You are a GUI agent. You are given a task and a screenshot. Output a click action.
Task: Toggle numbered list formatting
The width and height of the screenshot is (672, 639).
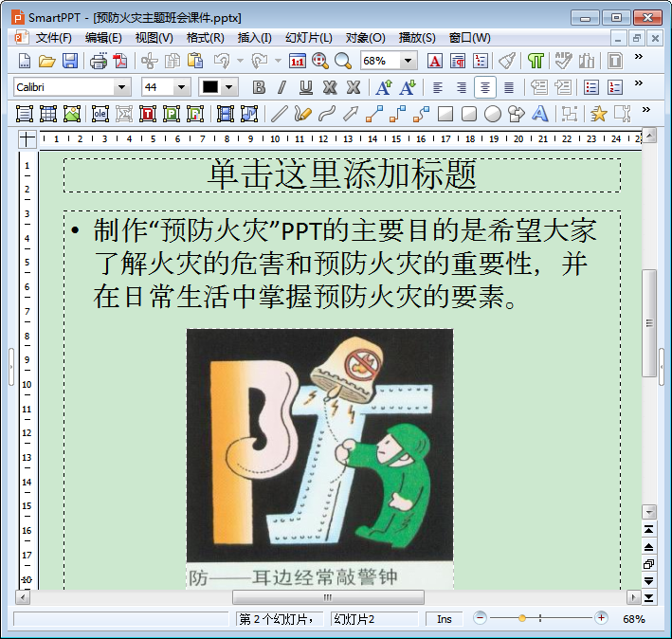614,87
